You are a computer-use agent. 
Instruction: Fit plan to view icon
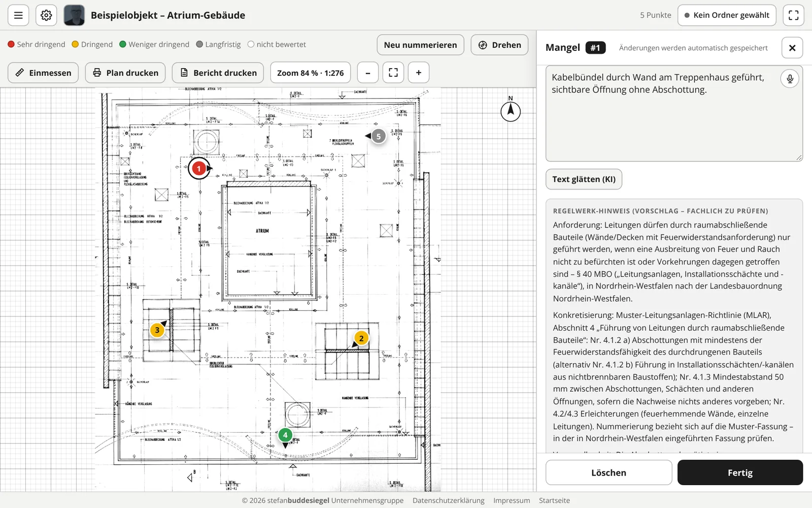tap(393, 73)
